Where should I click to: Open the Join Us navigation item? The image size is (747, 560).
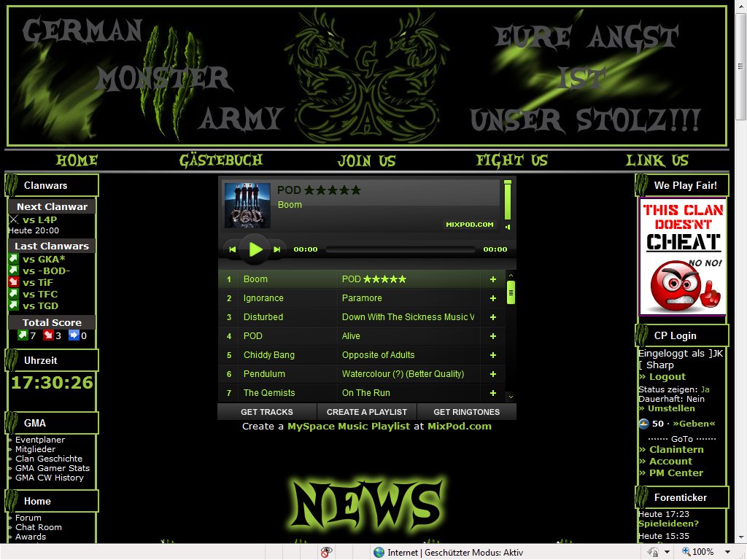[367, 160]
